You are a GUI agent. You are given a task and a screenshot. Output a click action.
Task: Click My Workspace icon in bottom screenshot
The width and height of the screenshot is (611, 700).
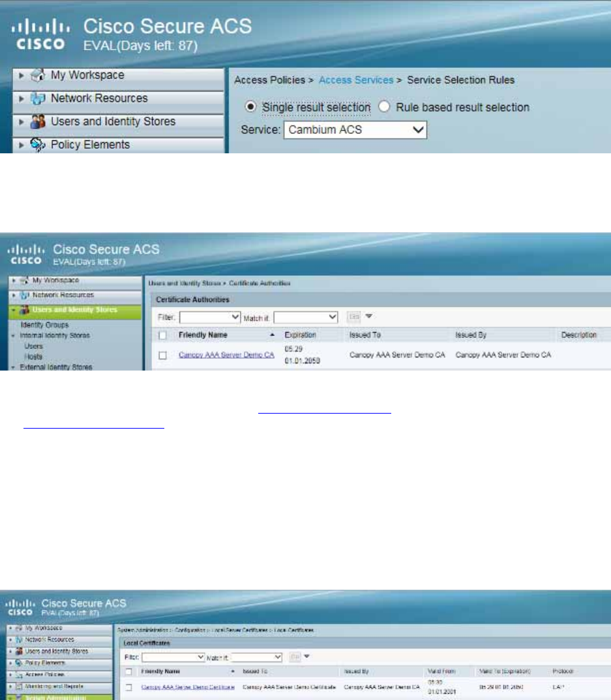19,628
